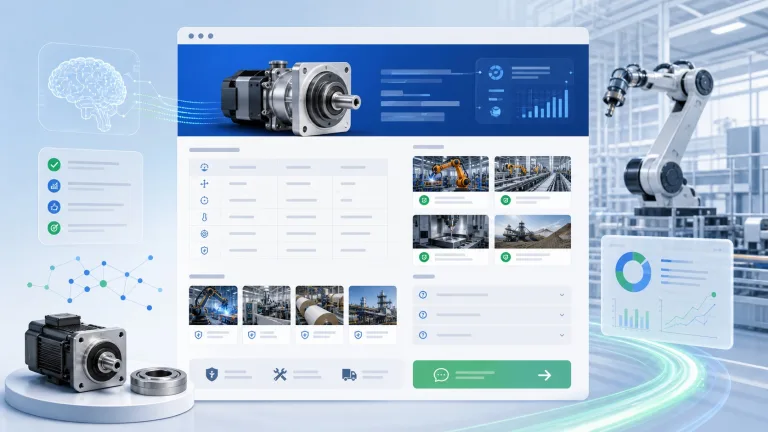Image resolution: width=768 pixels, height=432 pixels.
Task: Click the delivery truck icon in the footer bar
Action: (x=349, y=375)
